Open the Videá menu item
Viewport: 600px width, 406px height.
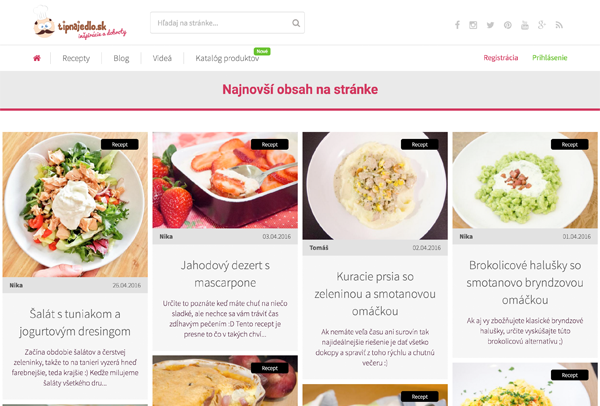pos(162,58)
